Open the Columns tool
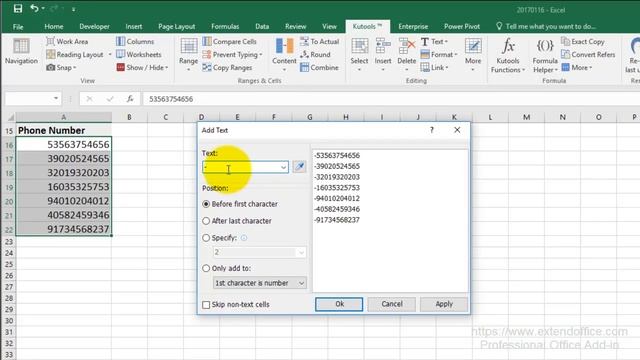 [x=135, y=41]
